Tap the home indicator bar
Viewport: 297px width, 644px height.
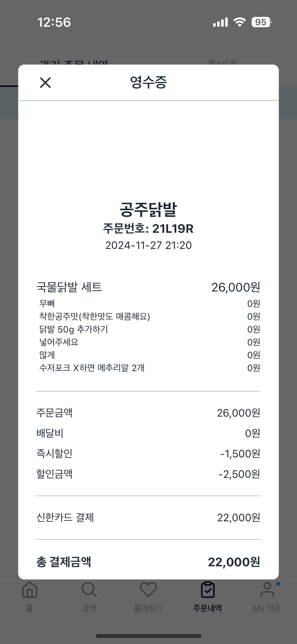(x=148, y=636)
